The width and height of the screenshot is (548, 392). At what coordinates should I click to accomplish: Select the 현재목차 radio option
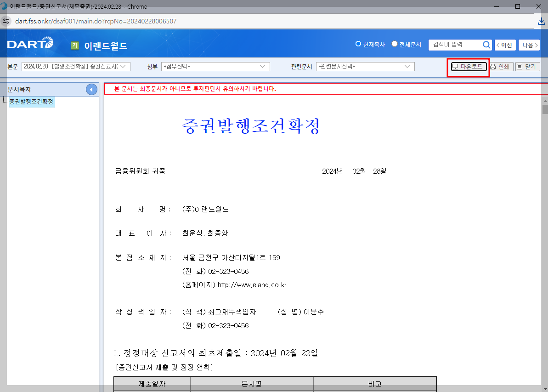358,44
